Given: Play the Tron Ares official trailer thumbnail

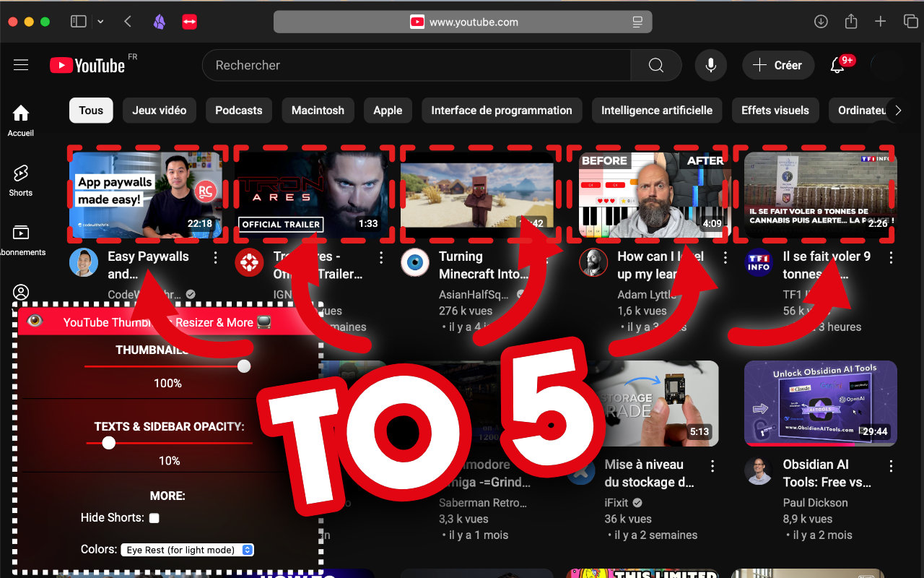Looking at the screenshot, I should click(x=312, y=195).
